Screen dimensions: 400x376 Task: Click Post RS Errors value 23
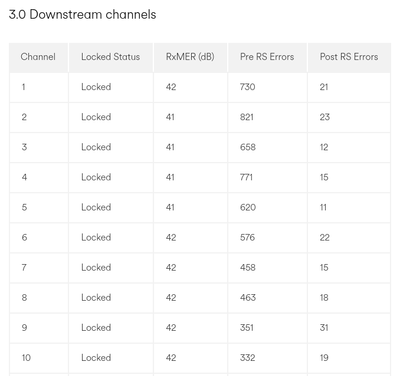pyautogui.click(x=325, y=117)
